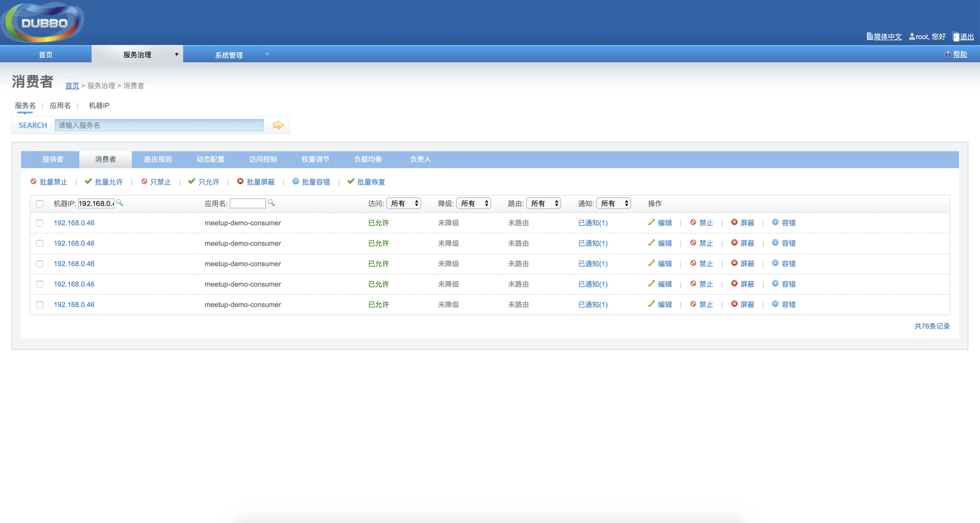The height and width of the screenshot is (523, 980).
Task: Click the user avatar icon beside root
Action: tap(912, 37)
